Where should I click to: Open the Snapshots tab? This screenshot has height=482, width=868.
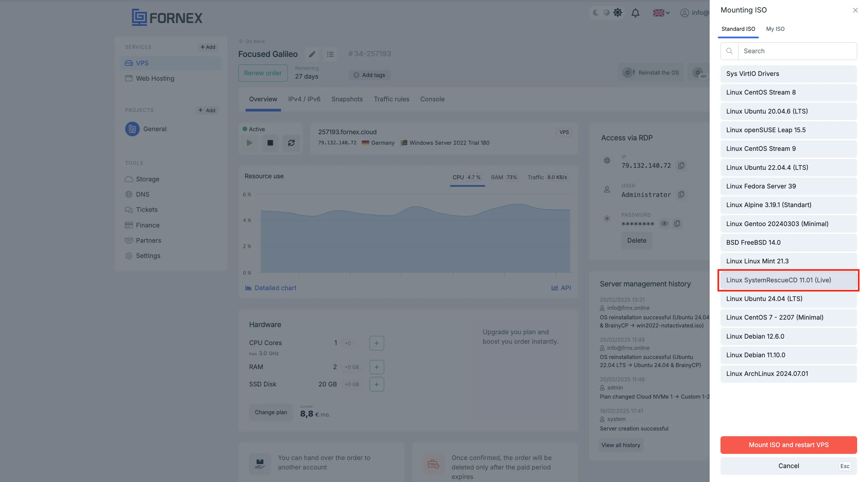click(347, 99)
